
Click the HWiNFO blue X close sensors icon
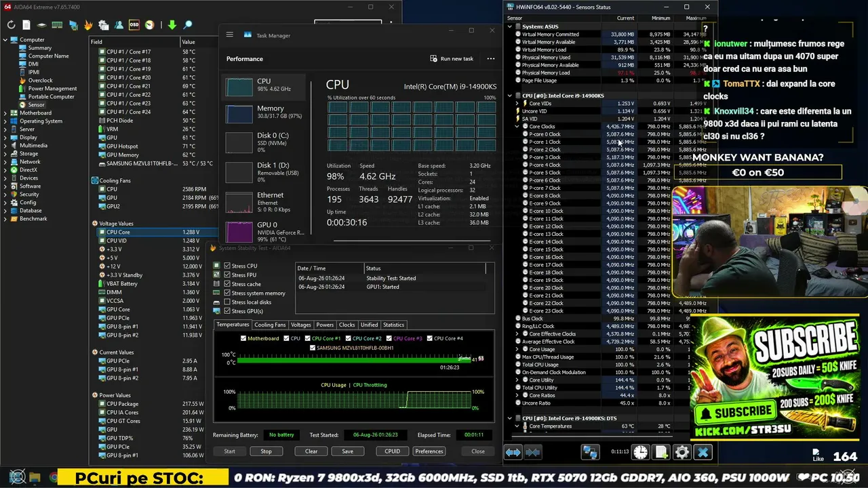[703, 452]
